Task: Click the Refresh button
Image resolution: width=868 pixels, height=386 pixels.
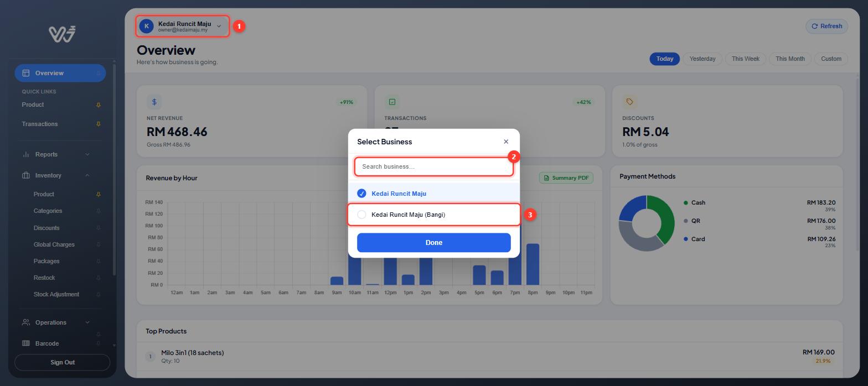Action: [826, 26]
